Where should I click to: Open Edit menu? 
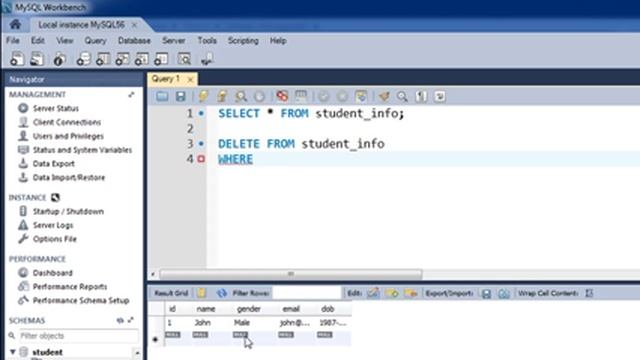click(38, 41)
